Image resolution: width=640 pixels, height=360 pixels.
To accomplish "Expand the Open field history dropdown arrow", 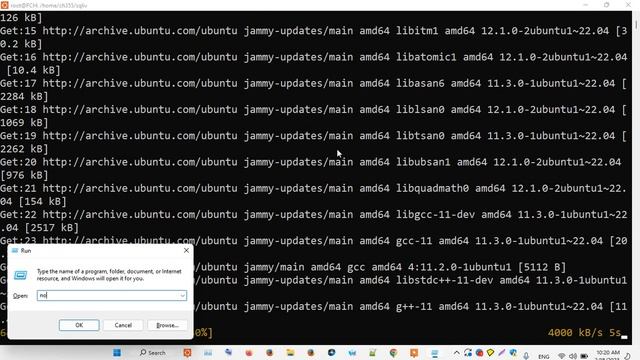I will 182,296.
